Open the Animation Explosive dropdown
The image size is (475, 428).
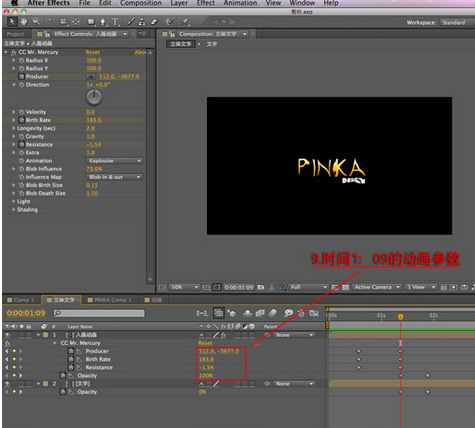[x=115, y=161]
